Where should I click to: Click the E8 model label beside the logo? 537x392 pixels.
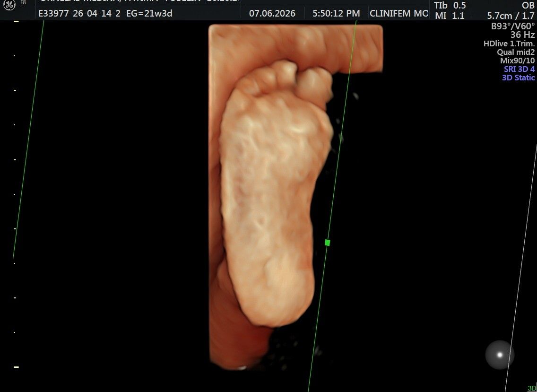[23, 2]
